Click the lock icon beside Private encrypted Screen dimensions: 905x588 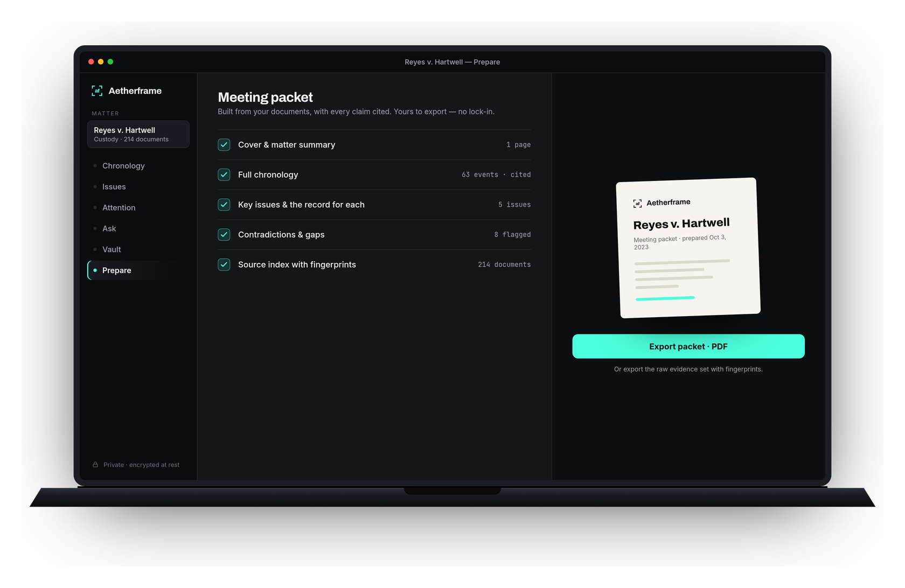95,465
